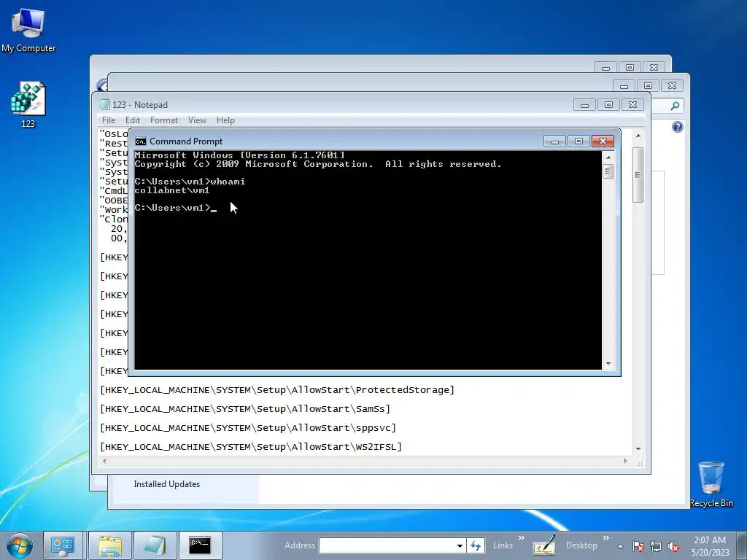The height and width of the screenshot is (560, 747).
Task: Open the Control Panel taskbar button
Action: (63, 545)
